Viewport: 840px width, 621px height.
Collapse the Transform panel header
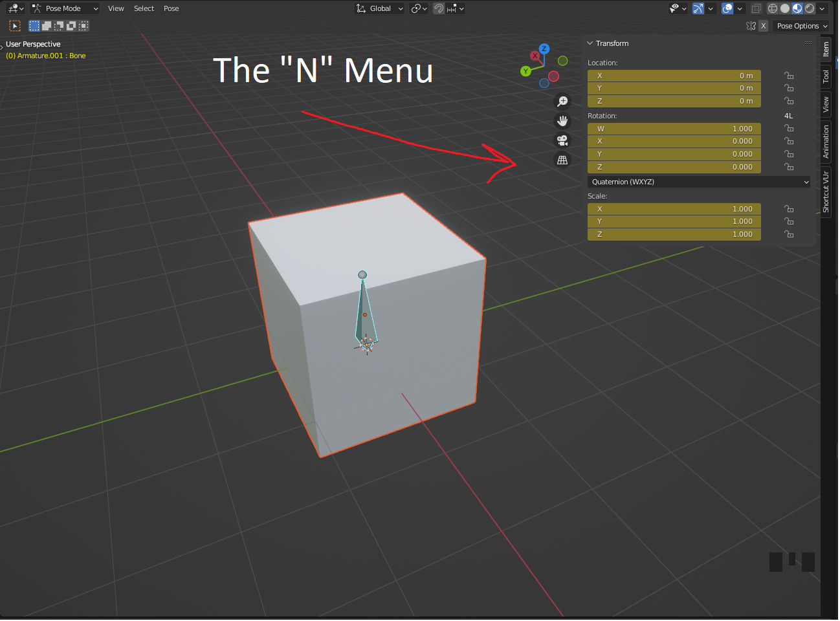pos(607,43)
